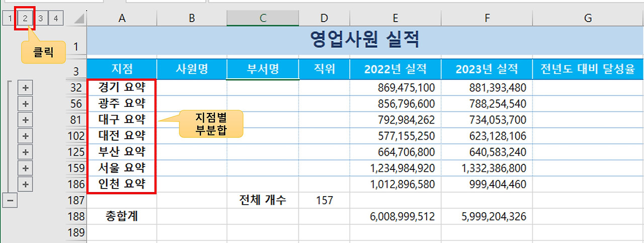Click the 2022년 실적 header cell
This screenshot has width=644, height=243.
[395, 70]
